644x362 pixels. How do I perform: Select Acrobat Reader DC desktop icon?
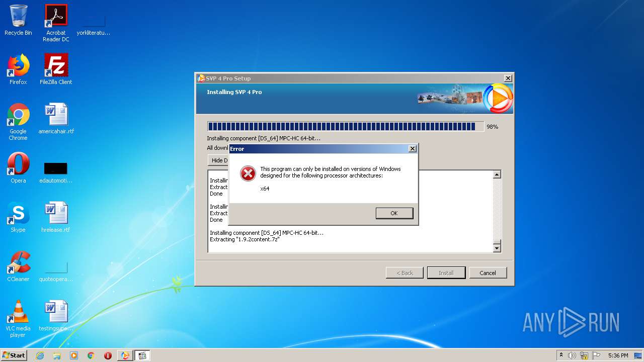56,23
